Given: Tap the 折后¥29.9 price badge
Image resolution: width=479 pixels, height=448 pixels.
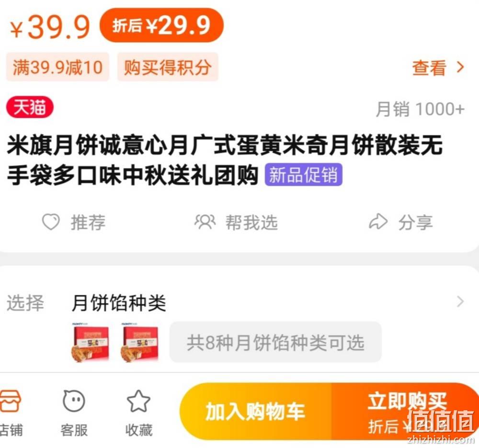Looking at the screenshot, I should pos(161,25).
